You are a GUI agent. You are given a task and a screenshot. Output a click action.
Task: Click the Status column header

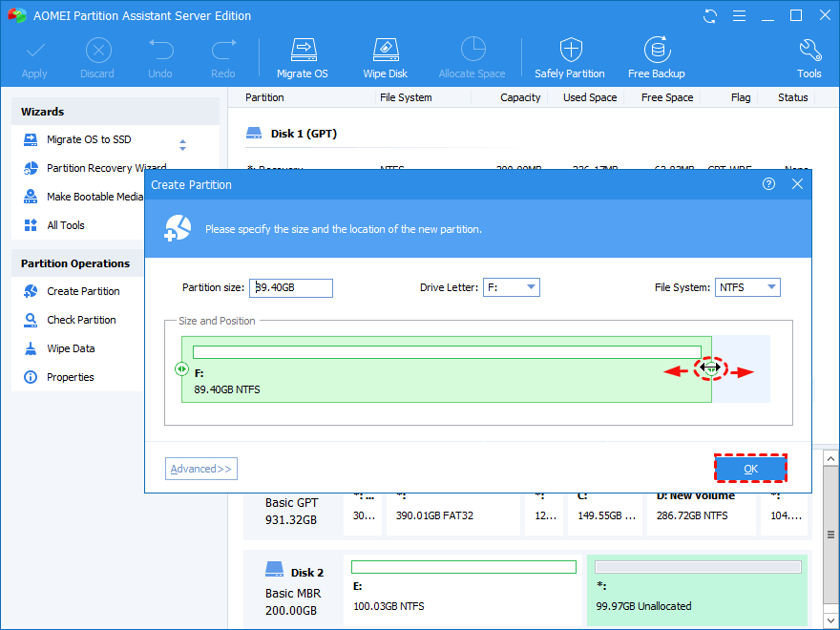pyautogui.click(x=793, y=97)
